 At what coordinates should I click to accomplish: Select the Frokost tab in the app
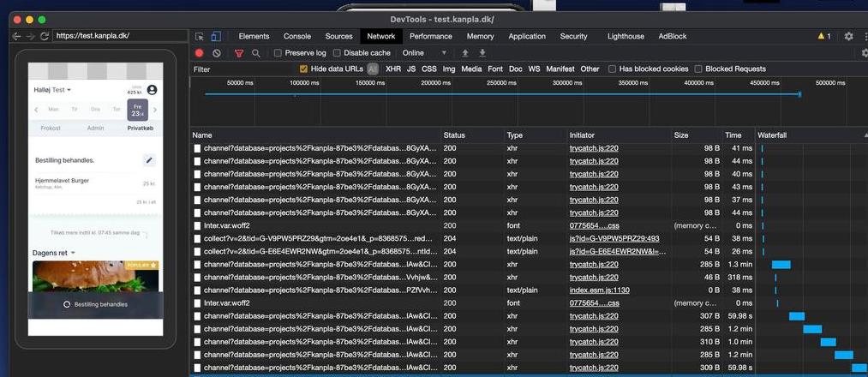(x=51, y=128)
